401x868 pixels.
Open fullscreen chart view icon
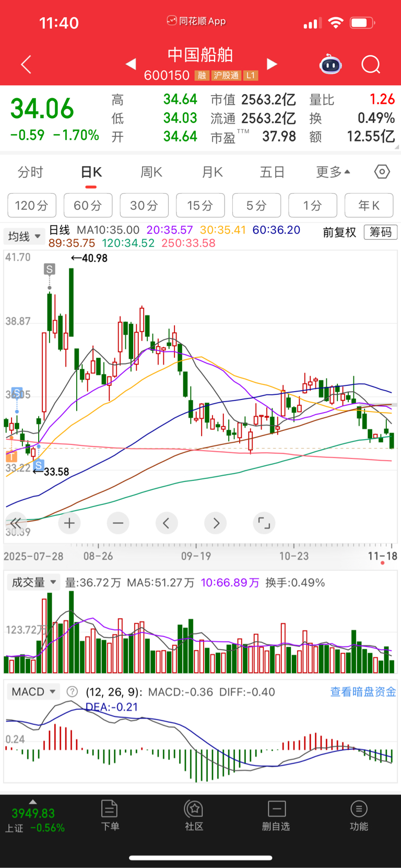click(264, 523)
